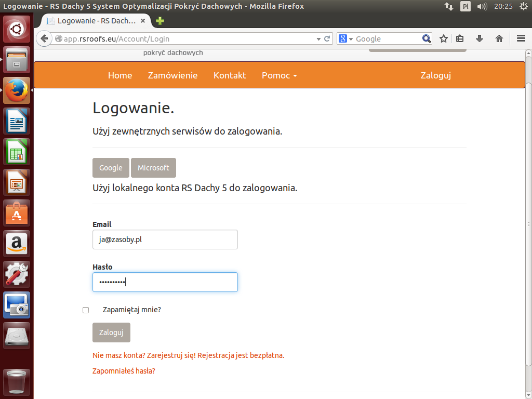Show the bookmarks list icon

460,39
